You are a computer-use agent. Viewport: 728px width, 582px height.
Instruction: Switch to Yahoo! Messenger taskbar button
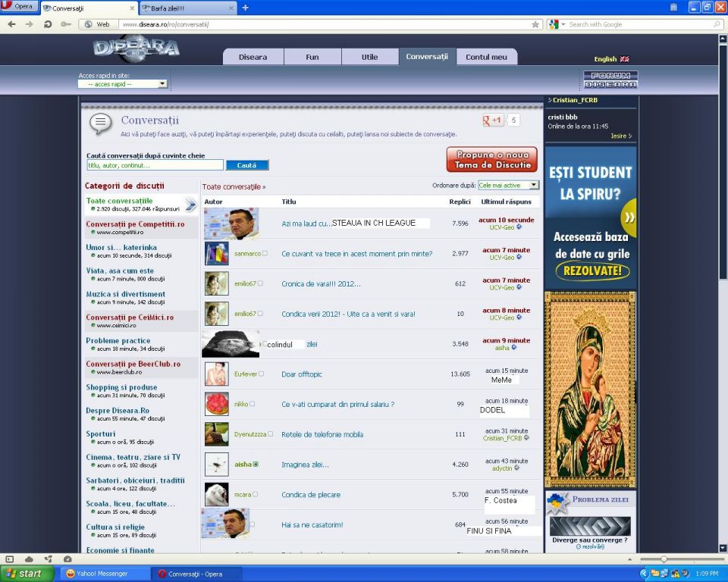tap(105, 574)
